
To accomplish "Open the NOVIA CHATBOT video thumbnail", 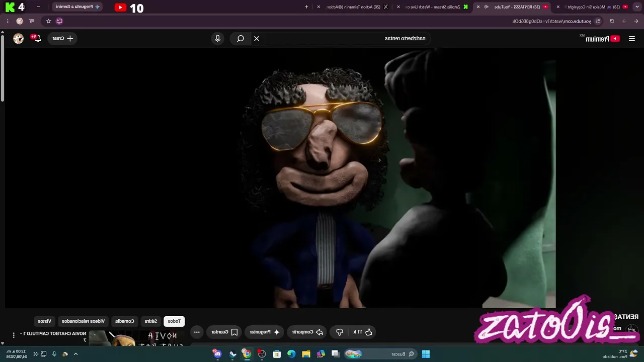I will pos(137,338).
